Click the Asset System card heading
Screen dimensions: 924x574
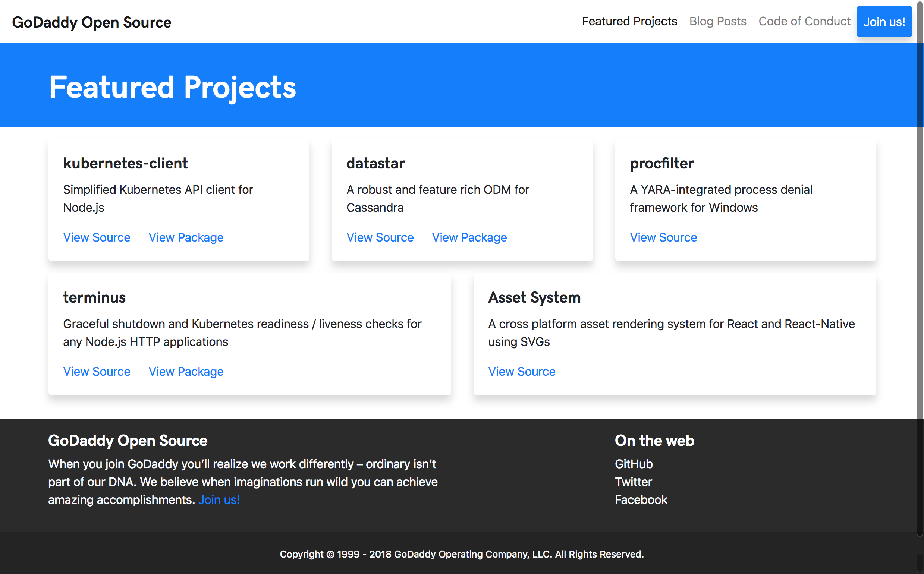tap(534, 297)
